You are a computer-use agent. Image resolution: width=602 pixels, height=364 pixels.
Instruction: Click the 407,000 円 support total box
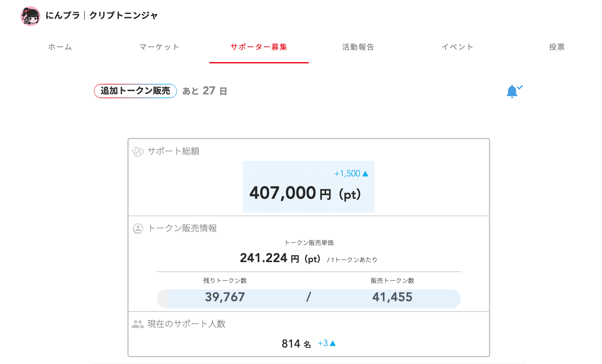309,187
